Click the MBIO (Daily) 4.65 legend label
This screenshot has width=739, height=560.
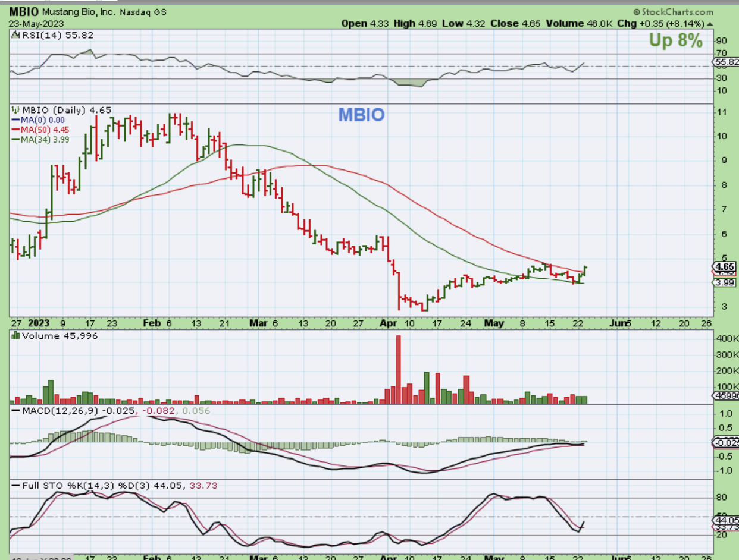click(x=67, y=110)
